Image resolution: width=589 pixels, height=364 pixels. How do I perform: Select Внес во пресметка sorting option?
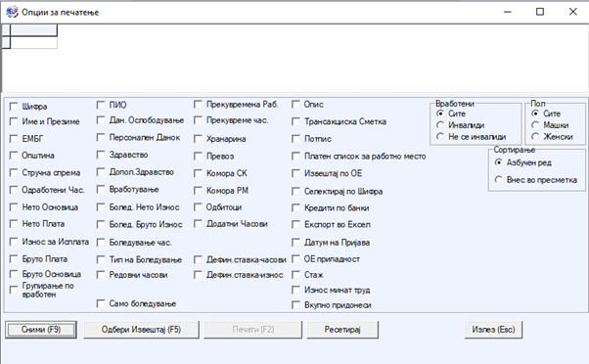498,180
